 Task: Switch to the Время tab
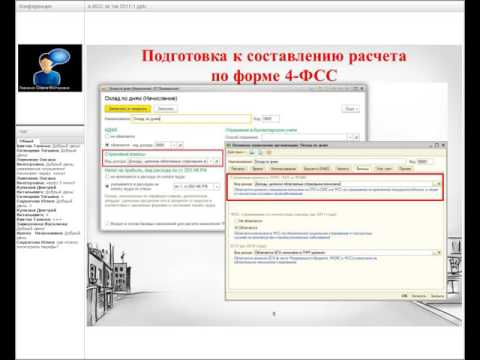(257, 169)
